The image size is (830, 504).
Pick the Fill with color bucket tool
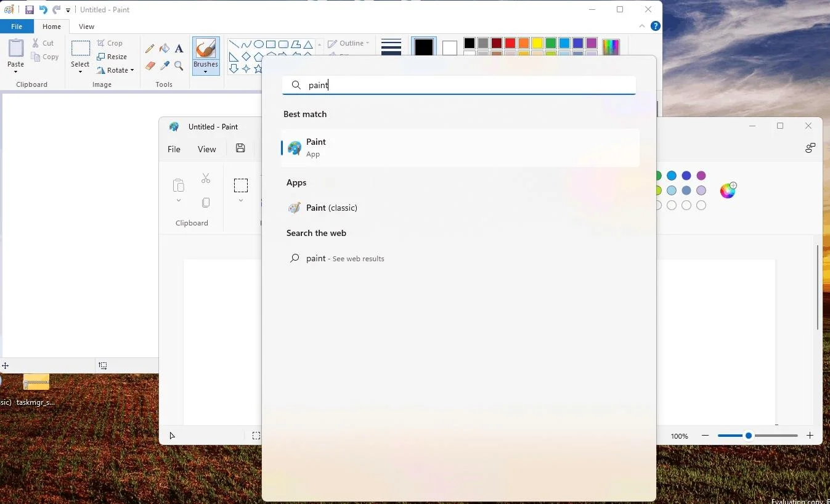point(165,49)
